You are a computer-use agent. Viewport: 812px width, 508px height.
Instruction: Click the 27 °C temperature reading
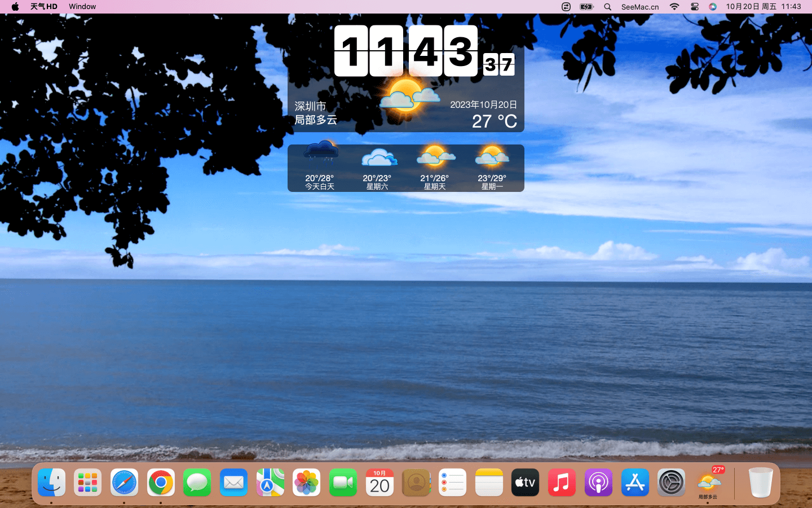[x=494, y=121]
